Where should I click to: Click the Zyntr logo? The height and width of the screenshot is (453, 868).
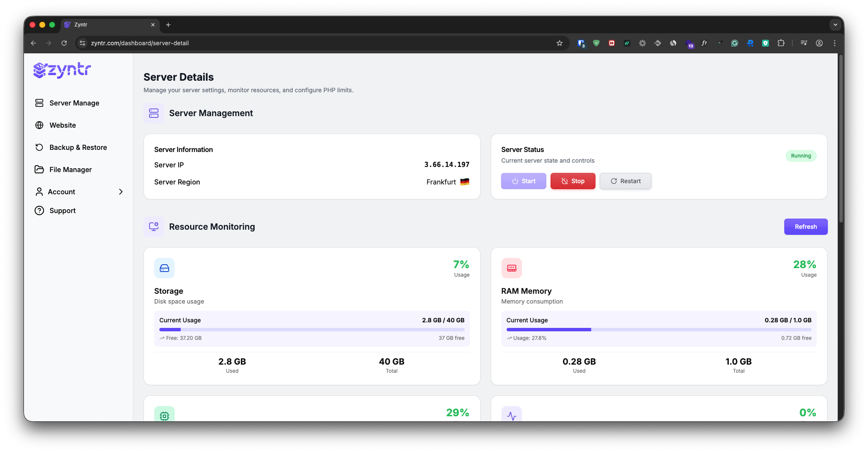62,70
